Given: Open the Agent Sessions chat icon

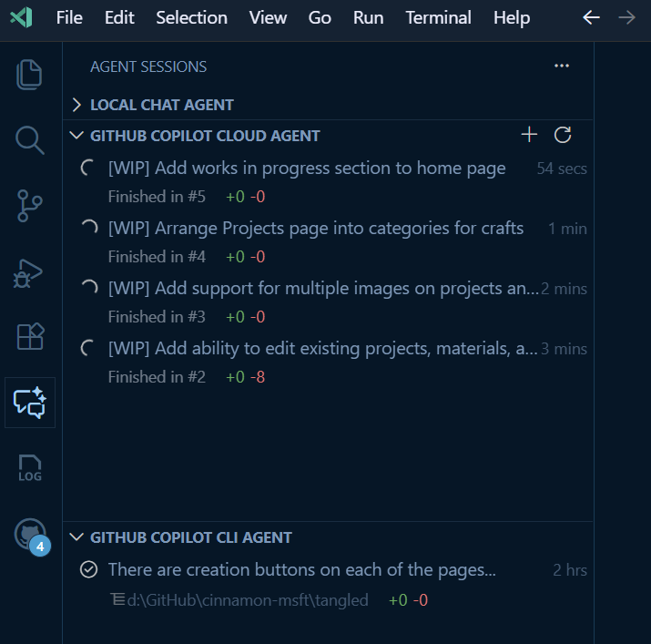Looking at the screenshot, I should point(30,403).
